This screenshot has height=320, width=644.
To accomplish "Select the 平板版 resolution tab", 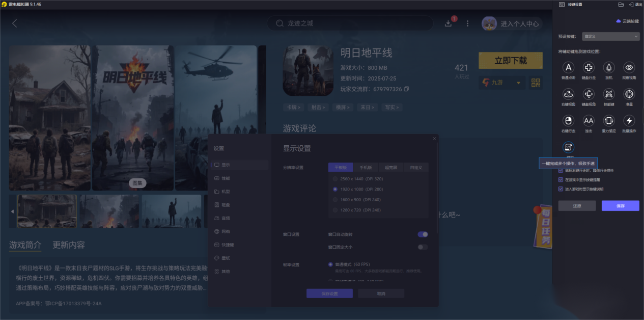I will 341,167.
